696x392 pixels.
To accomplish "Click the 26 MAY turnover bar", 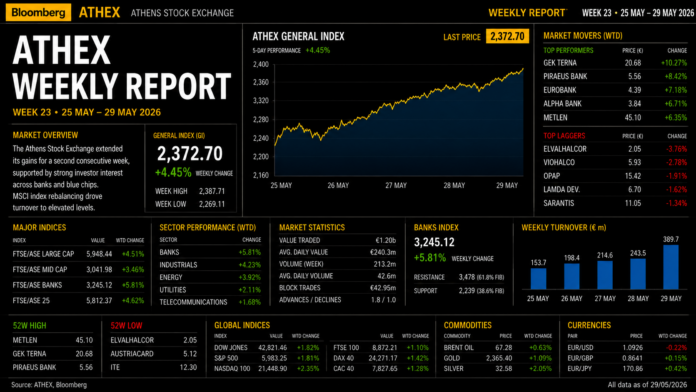I will point(572,277).
